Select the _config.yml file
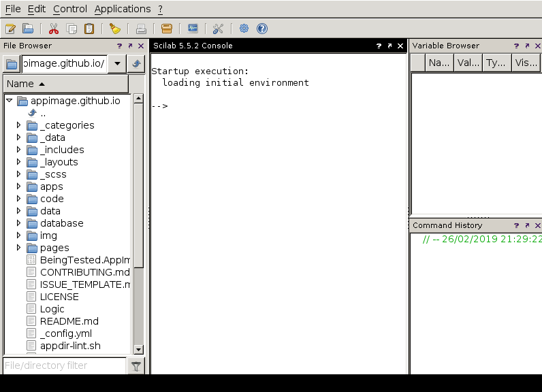The height and width of the screenshot is (392, 542). coord(65,333)
